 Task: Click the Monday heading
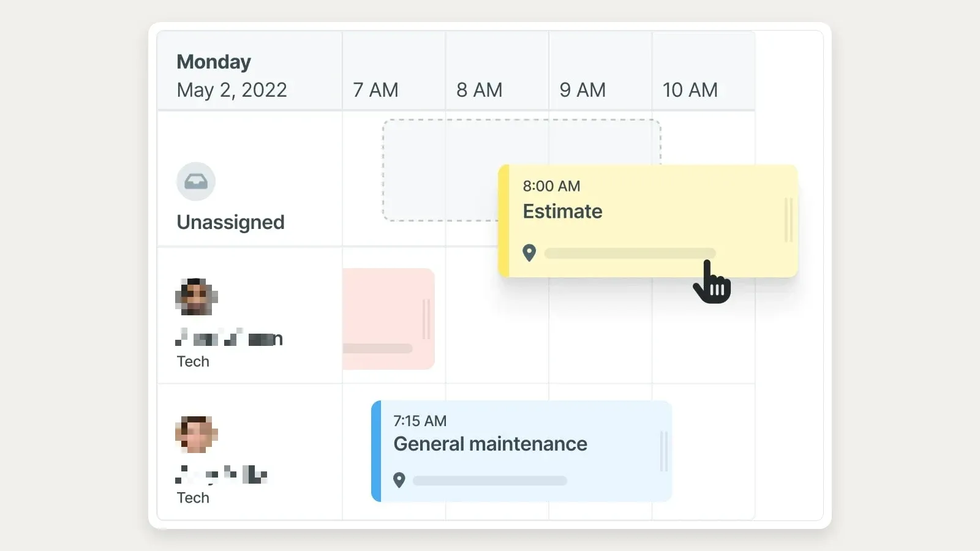pos(214,62)
